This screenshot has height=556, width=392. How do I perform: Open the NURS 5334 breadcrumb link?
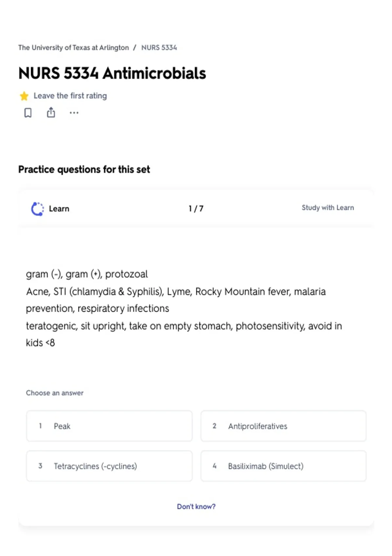(x=159, y=48)
